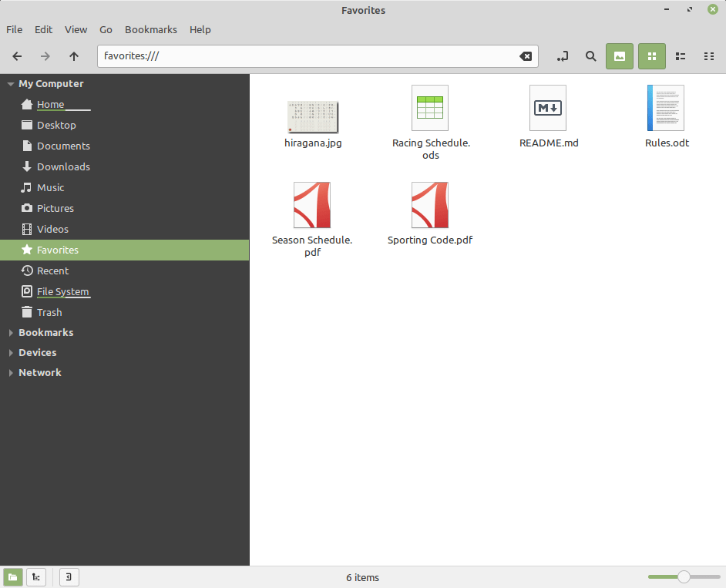726x588 pixels.
Task: Open the Bookmarks menu
Action: 150,29
